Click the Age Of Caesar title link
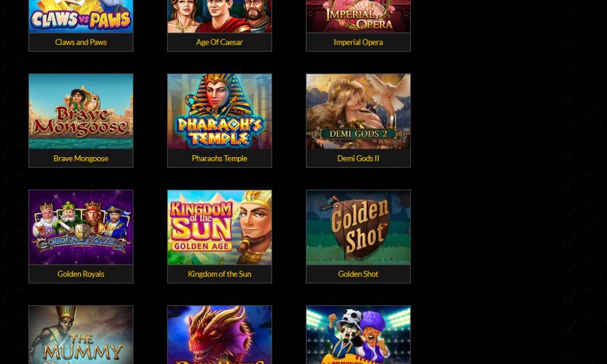 pos(220,42)
